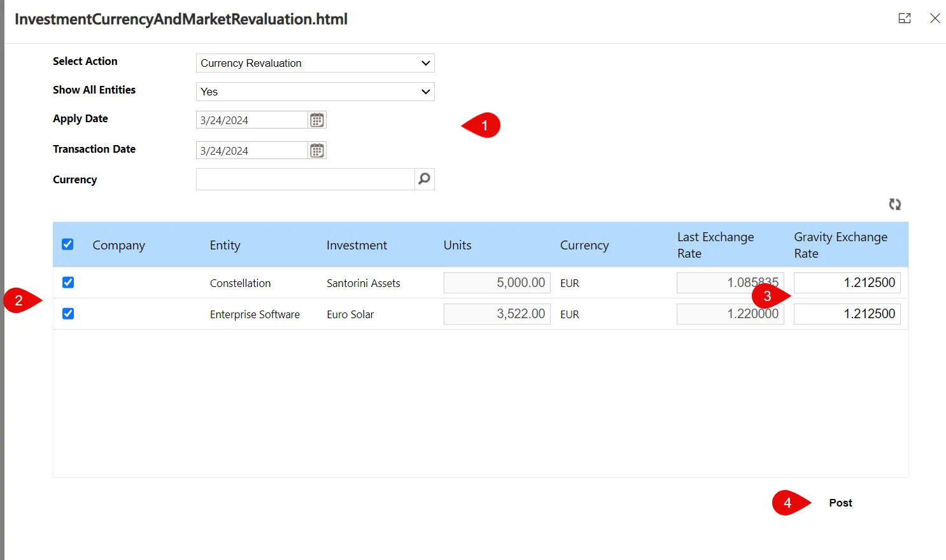
Task: Pop out the dialog window
Action: tap(905, 18)
